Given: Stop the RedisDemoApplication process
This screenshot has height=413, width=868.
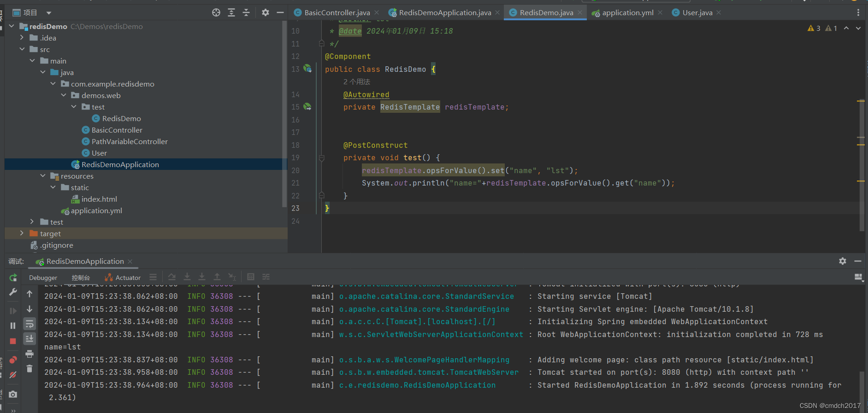Looking at the screenshot, I should pyautogui.click(x=13, y=341).
